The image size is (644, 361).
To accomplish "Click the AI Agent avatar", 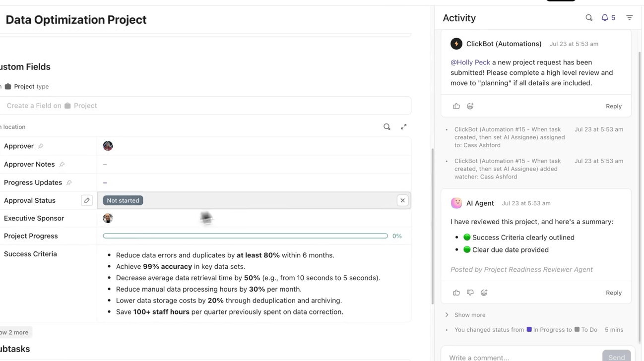I will pos(456,203).
